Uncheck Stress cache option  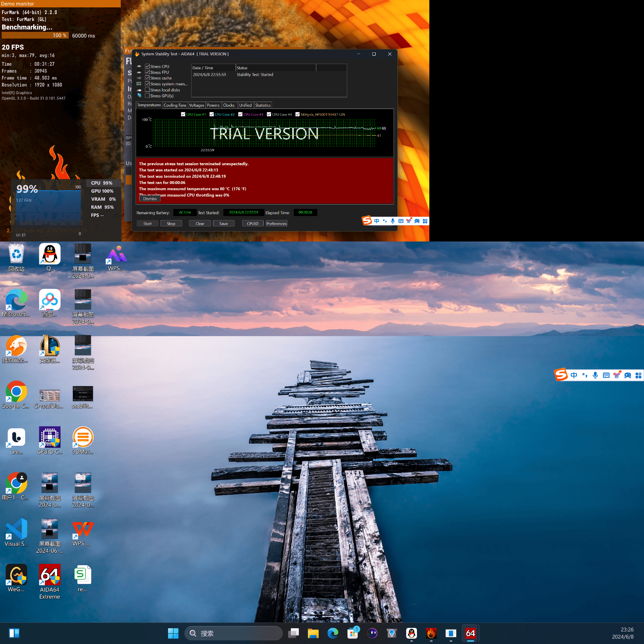(147, 78)
